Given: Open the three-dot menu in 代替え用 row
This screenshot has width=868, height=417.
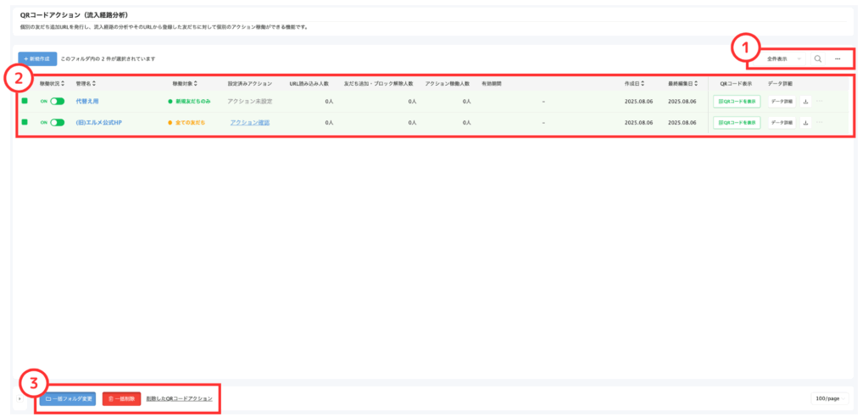Looking at the screenshot, I should [821, 102].
